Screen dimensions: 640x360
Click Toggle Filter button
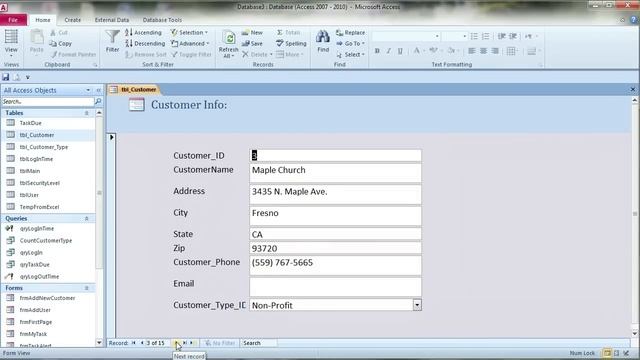(191, 54)
